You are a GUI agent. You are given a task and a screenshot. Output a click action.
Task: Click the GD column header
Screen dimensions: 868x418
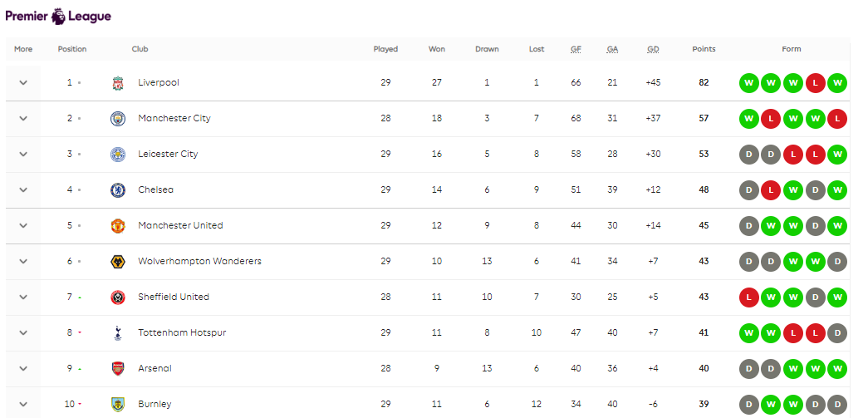pos(653,49)
